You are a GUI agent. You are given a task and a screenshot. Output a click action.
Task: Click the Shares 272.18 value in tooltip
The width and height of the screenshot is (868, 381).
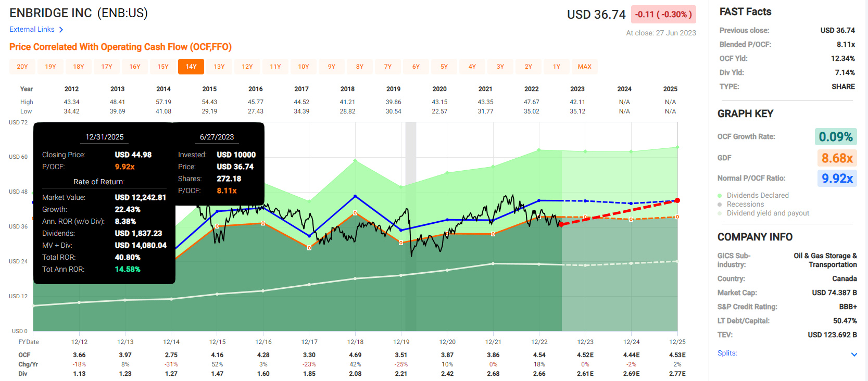[x=229, y=179]
